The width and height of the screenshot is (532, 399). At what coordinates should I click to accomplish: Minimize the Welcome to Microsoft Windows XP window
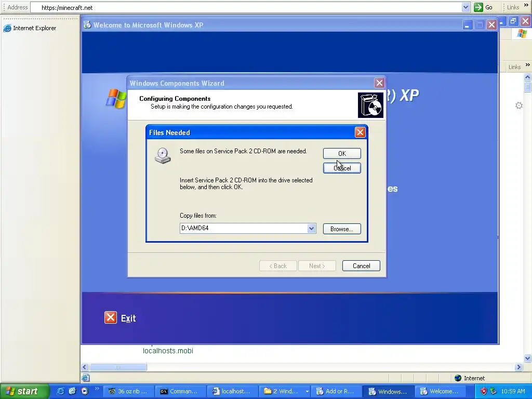coord(467,25)
